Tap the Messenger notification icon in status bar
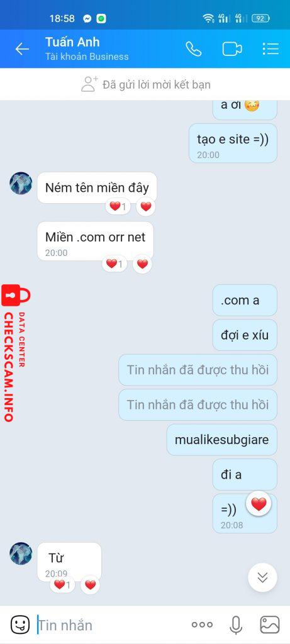290x644 pixels. (87, 18)
